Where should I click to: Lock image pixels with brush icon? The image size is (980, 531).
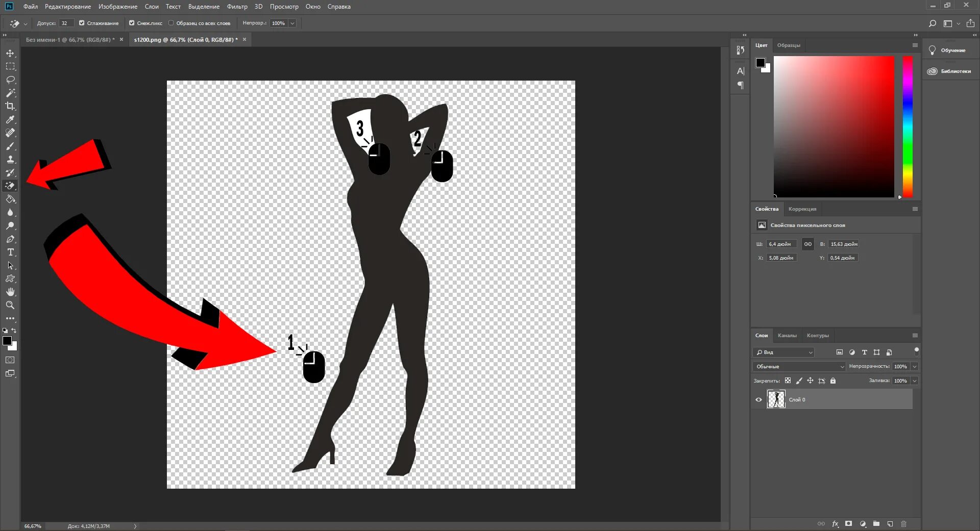pyautogui.click(x=799, y=381)
